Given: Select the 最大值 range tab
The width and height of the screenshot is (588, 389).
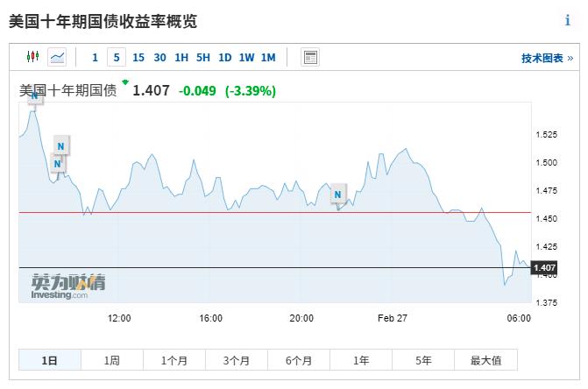Looking at the screenshot, I should click(485, 360).
